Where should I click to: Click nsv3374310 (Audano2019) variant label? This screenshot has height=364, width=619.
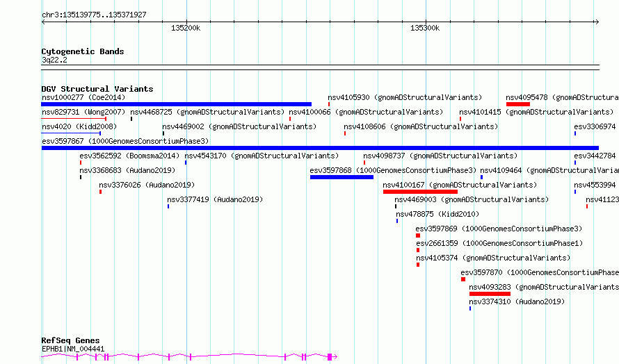[x=517, y=301]
